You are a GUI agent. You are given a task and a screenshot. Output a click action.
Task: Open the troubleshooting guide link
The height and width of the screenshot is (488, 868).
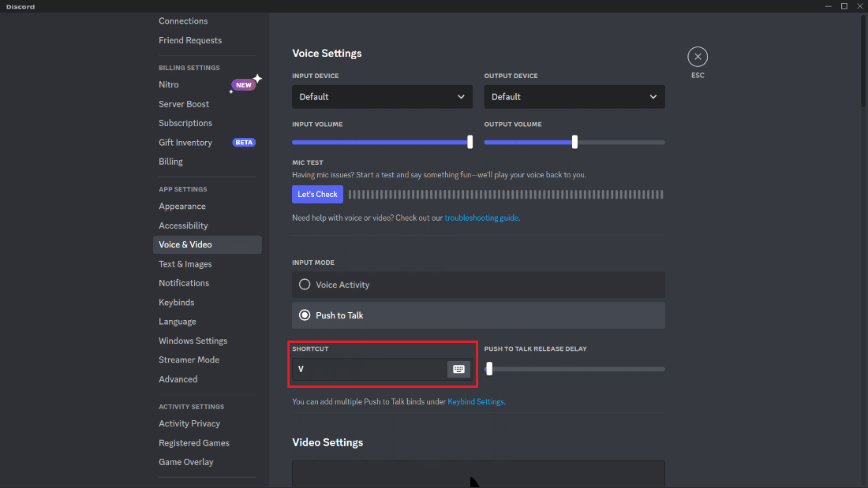(481, 218)
